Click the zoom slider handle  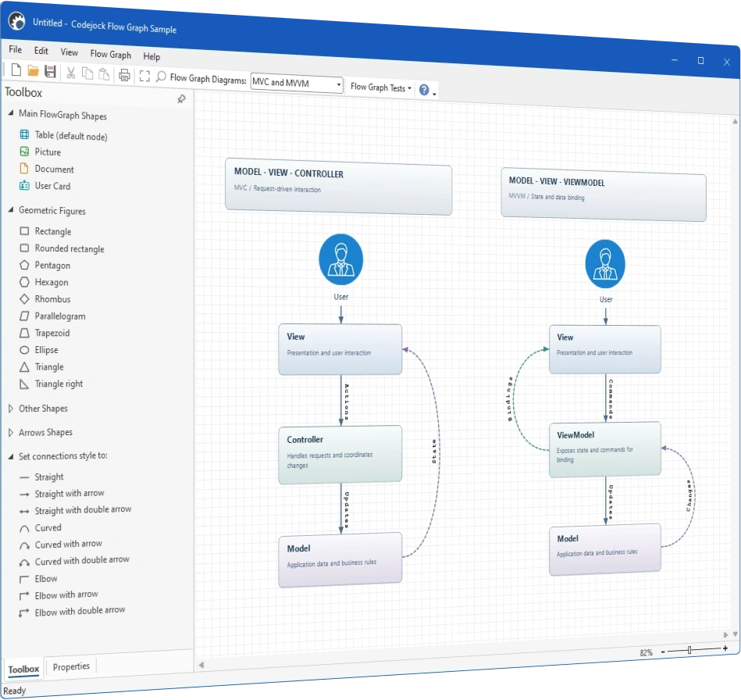689,650
